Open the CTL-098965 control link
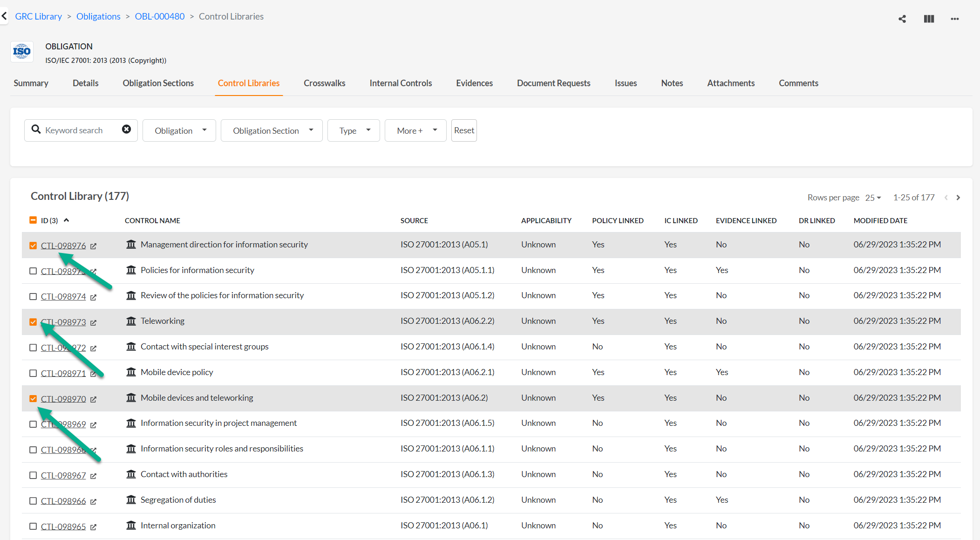The height and width of the screenshot is (540, 980). pyautogui.click(x=63, y=526)
